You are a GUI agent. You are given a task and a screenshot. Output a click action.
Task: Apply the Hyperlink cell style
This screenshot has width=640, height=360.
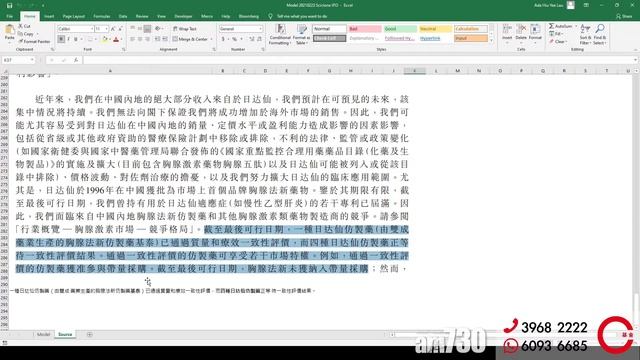pyautogui.click(x=436, y=38)
